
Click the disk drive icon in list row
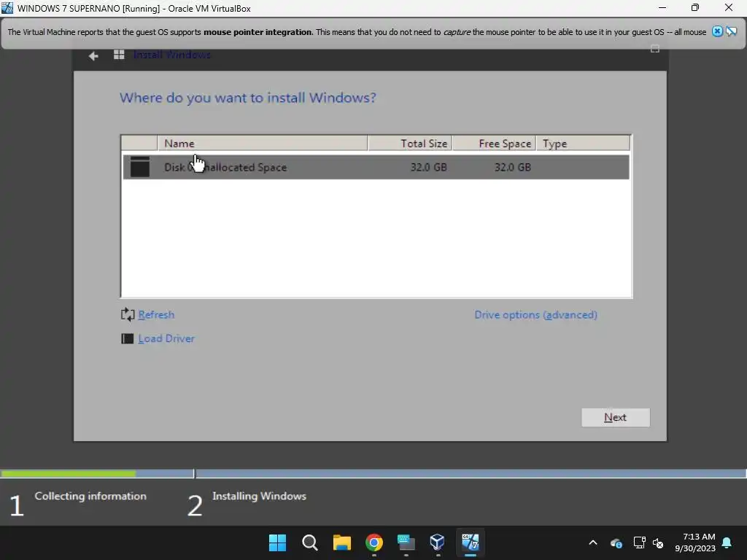[x=140, y=167]
